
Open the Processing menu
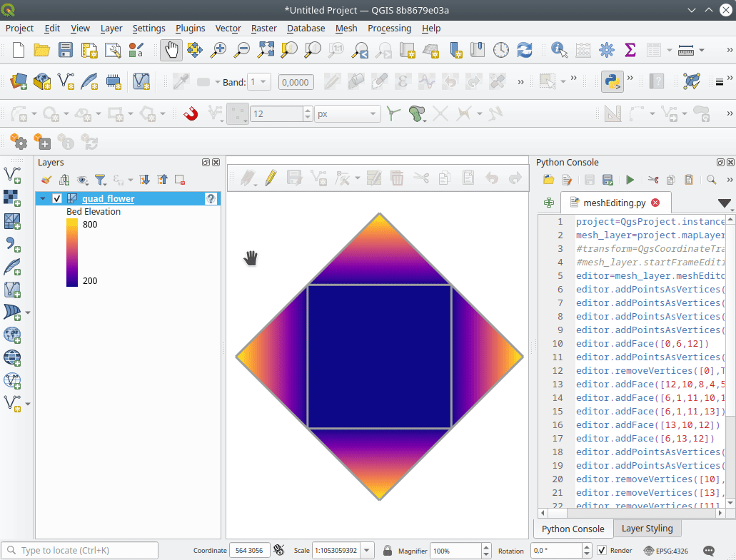pyautogui.click(x=389, y=28)
